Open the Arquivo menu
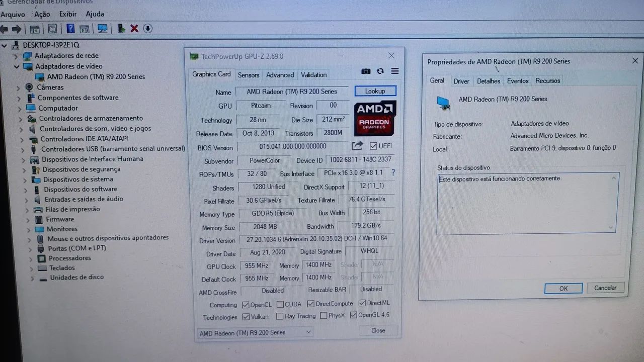 click(13, 15)
